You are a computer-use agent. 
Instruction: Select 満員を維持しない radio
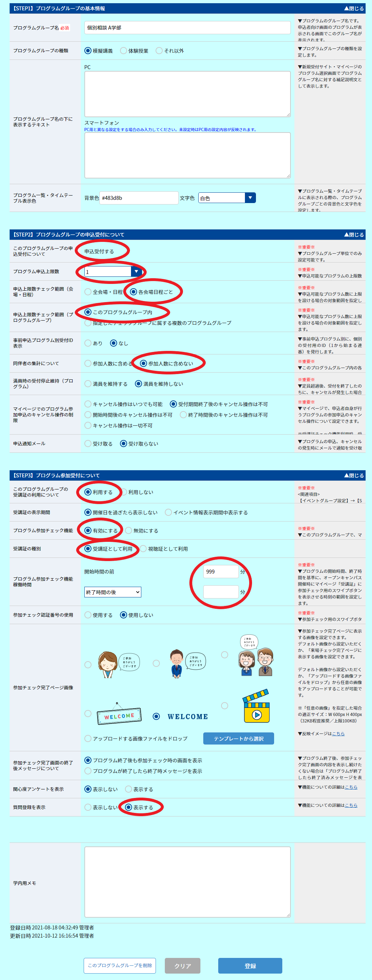(138, 383)
